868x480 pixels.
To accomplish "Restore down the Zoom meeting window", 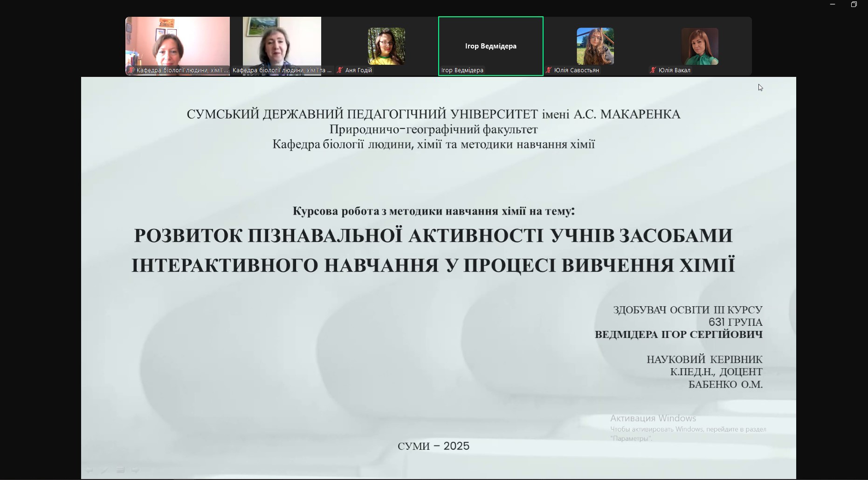I will coord(854,4).
